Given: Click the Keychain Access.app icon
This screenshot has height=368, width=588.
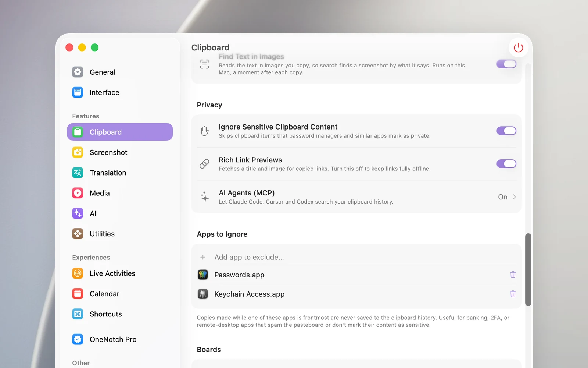Looking at the screenshot, I should (x=203, y=294).
